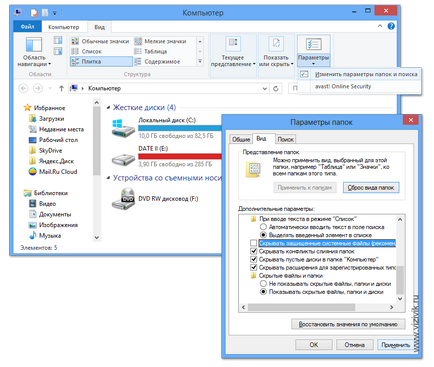Screen dimensions: 434x367
Task: Choose the Список layout
Action: click(x=87, y=51)
